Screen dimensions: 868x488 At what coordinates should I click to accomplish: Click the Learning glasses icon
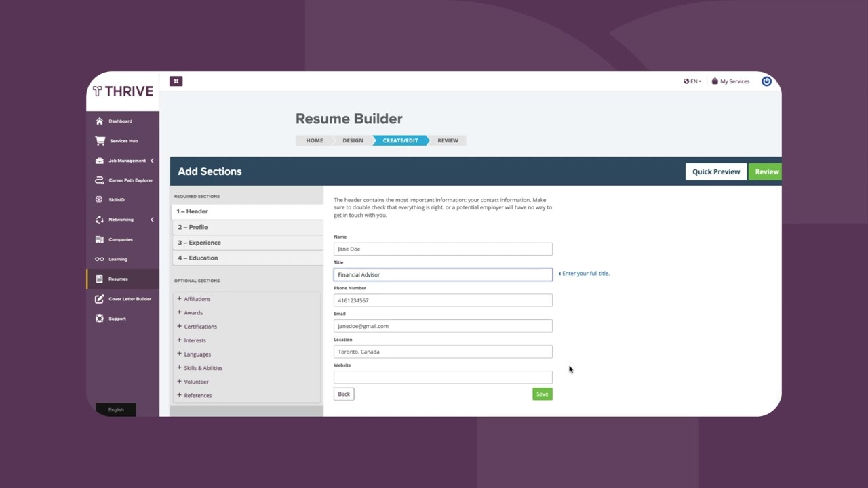(100, 259)
